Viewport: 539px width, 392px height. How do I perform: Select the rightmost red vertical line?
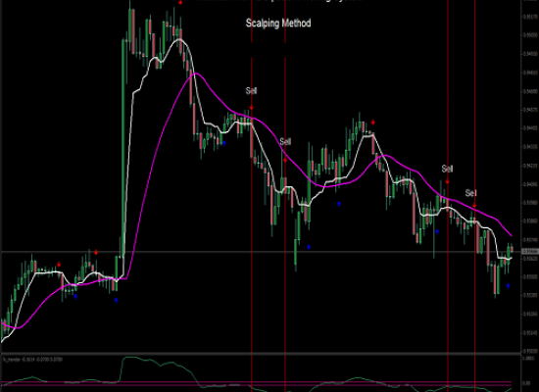474,196
